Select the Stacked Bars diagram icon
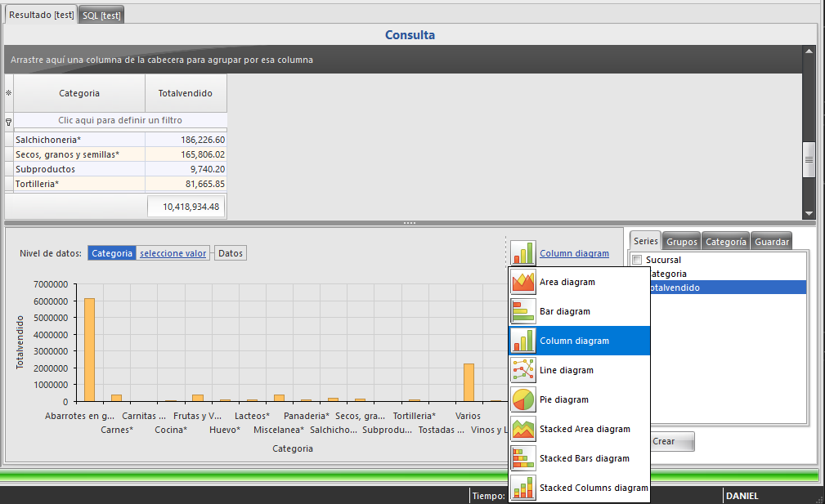 click(x=523, y=458)
